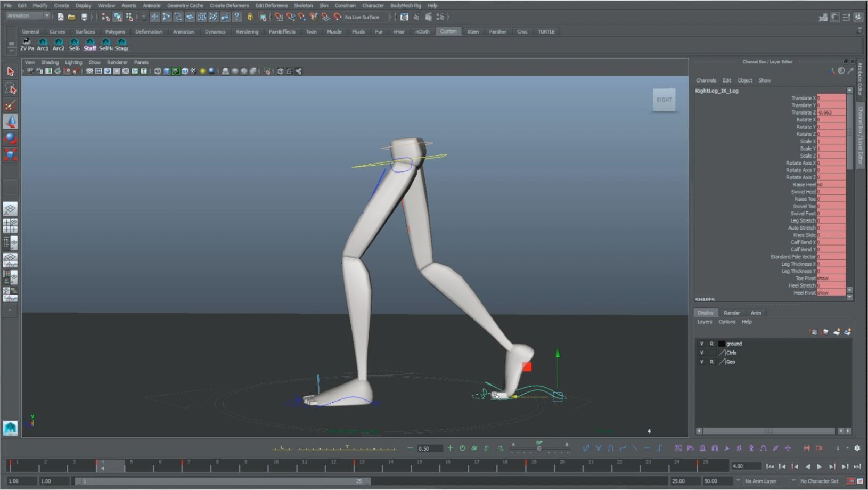This screenshot has height=490, width=868.
Task: Save scene with the floppy disk icon
Action: pyautogui.click(x=84, y=17)
